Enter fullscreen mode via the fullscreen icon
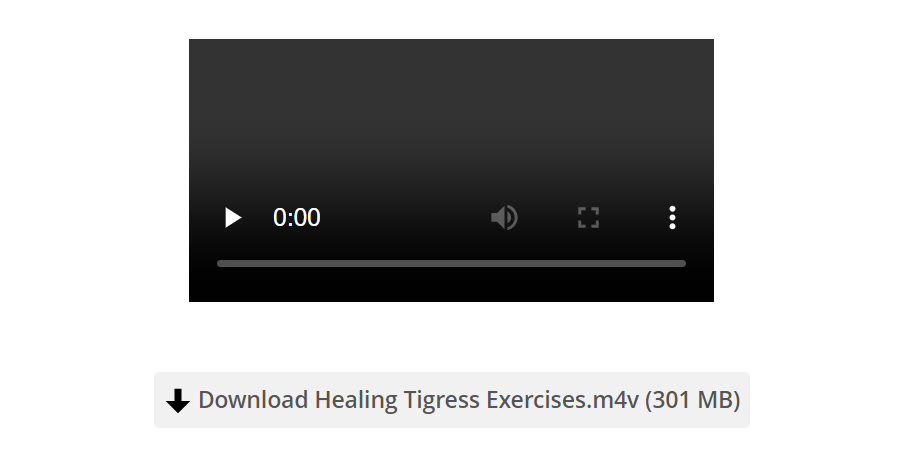Screen dimensions: 899x454 tap(588, 218)
